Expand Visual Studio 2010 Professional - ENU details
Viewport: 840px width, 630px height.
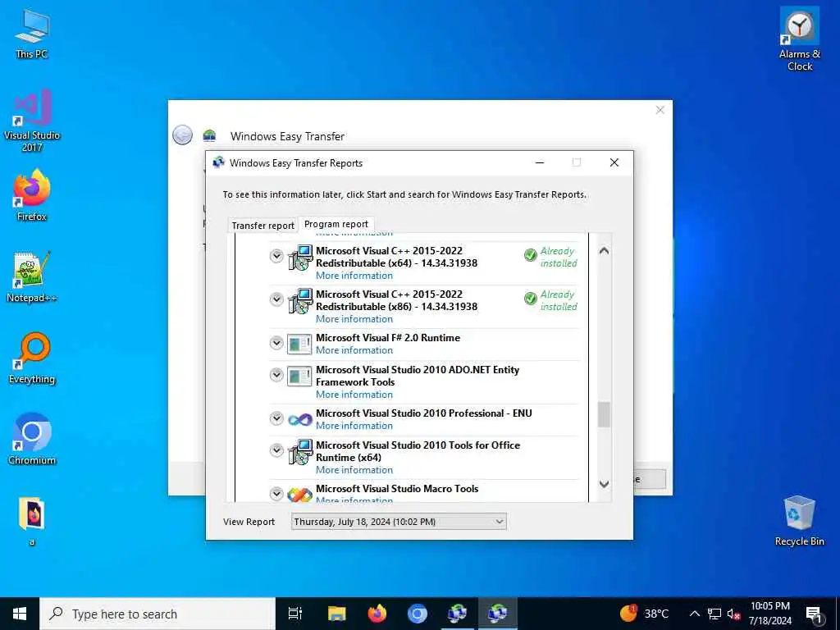[x=276, y=418]
